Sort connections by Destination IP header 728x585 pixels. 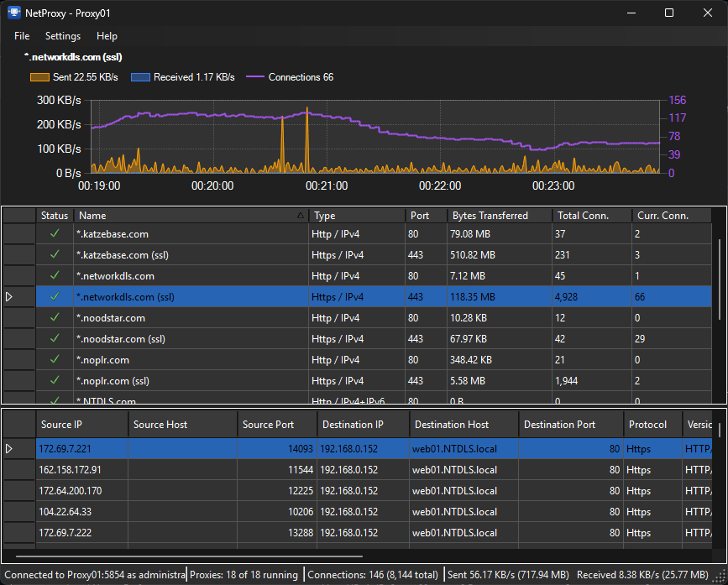[363, 425]
